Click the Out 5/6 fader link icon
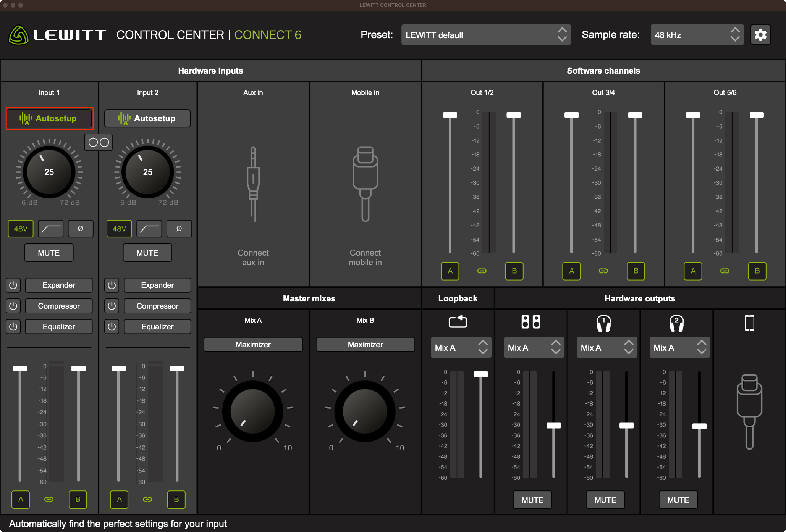 pyautogui.click(x=725, y=271)
